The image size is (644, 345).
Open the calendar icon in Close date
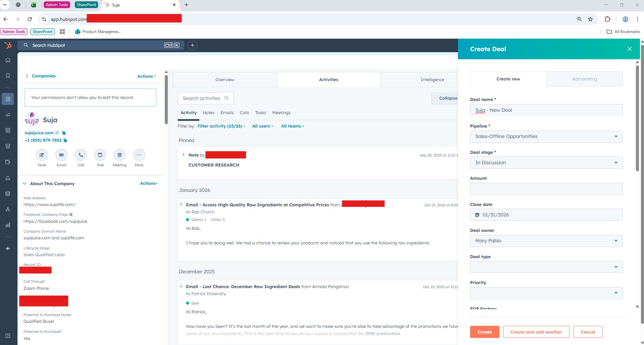477,215
